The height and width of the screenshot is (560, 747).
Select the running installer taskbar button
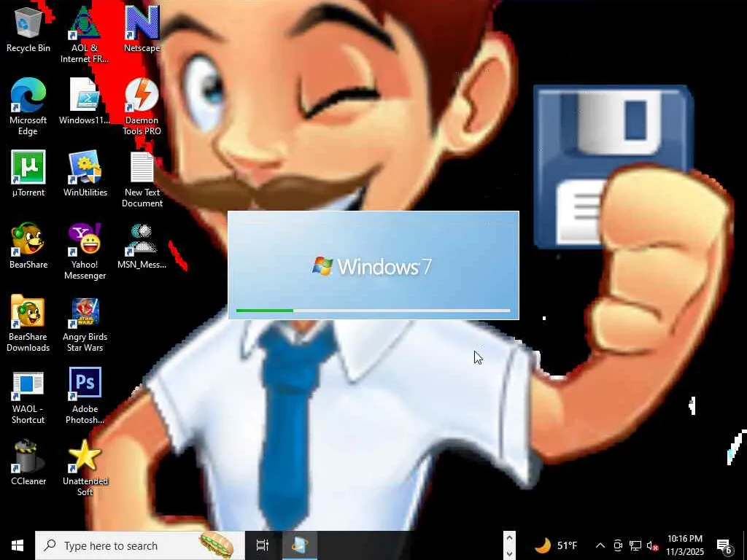coord(300,545)
